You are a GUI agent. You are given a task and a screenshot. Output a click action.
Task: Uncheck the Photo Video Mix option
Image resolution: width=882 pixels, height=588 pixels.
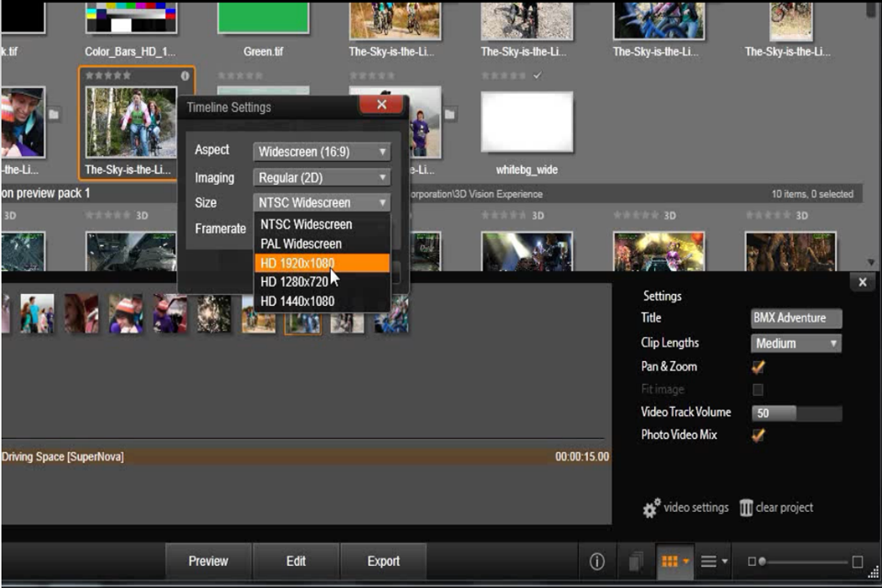point(758,435)
